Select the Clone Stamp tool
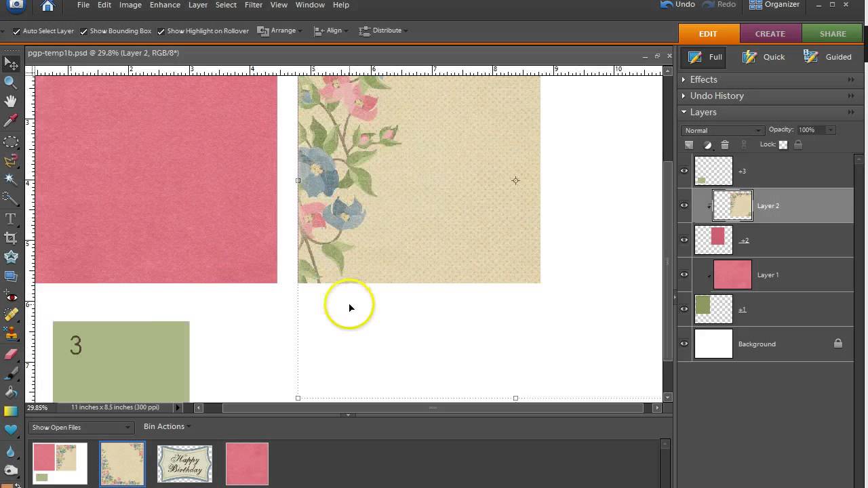868x488 pixels. pyautogui.click(x=11, y=333)
